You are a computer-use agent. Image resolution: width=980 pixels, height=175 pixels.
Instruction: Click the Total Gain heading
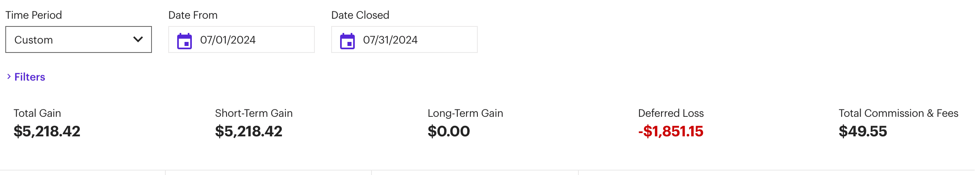pyautogui.click(x=37, y=113)
